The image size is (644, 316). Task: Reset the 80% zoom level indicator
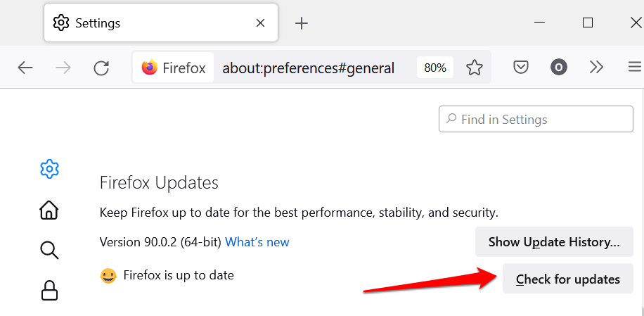click(x=435, y=68)
